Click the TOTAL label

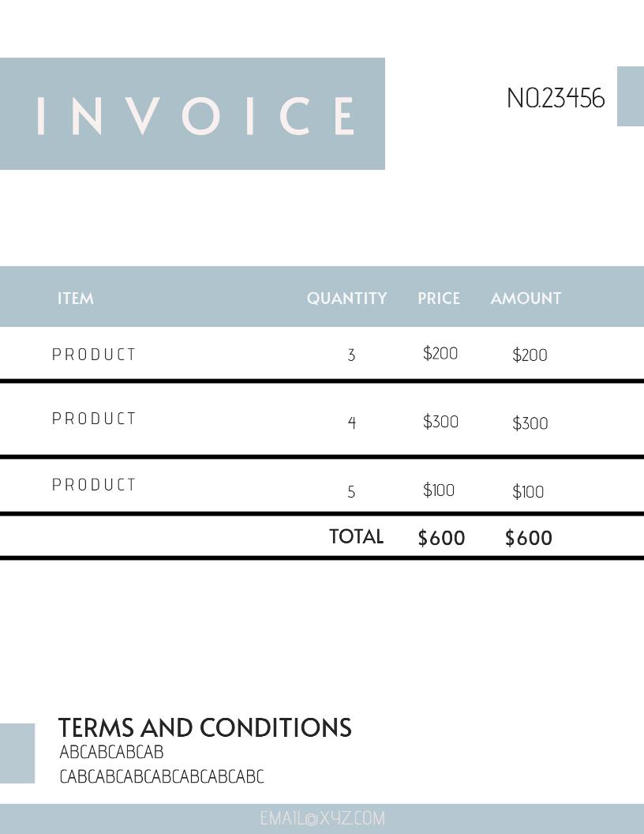point(356,537)
